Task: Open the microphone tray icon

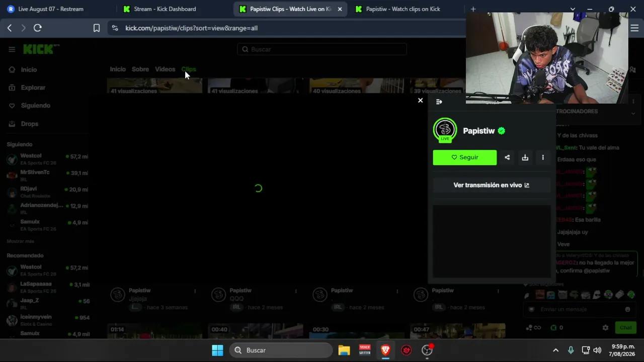Action: pos(571,350)
